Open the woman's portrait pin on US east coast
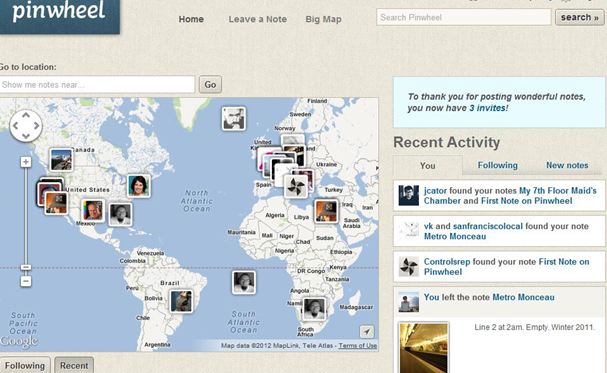Screen dimensions: 607x373 [x=139, y=186]
